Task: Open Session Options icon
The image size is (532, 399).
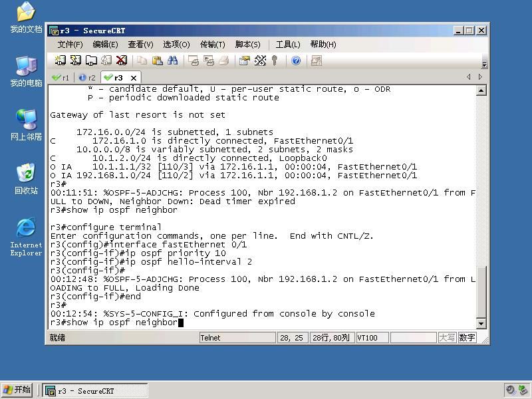Action: click(244, 61)
